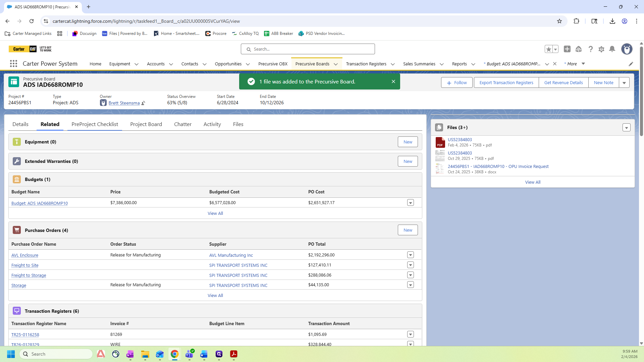This screenshot has width=644, height=362.
Task: Click the edit navigation pencil icon
Action: click(x=631, y=64)
